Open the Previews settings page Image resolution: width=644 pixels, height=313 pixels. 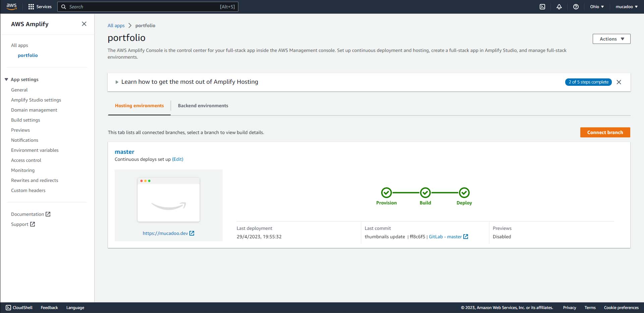point(20,130)
